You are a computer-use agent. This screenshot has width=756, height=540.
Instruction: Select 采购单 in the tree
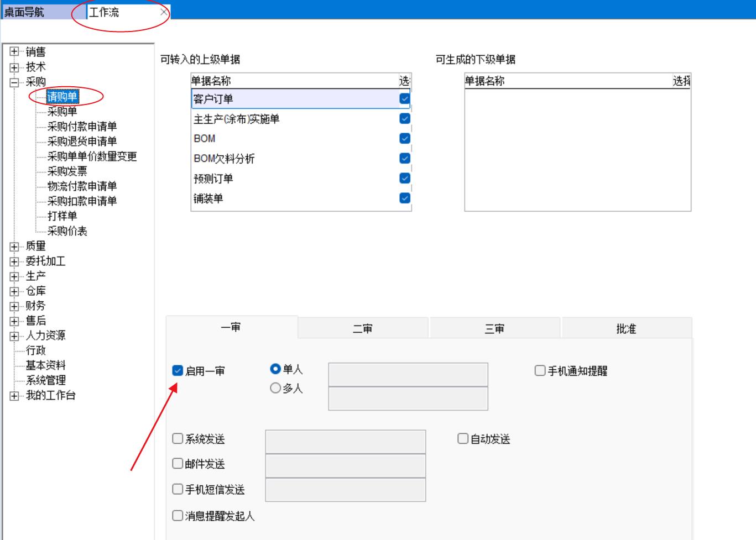point(62,112)
